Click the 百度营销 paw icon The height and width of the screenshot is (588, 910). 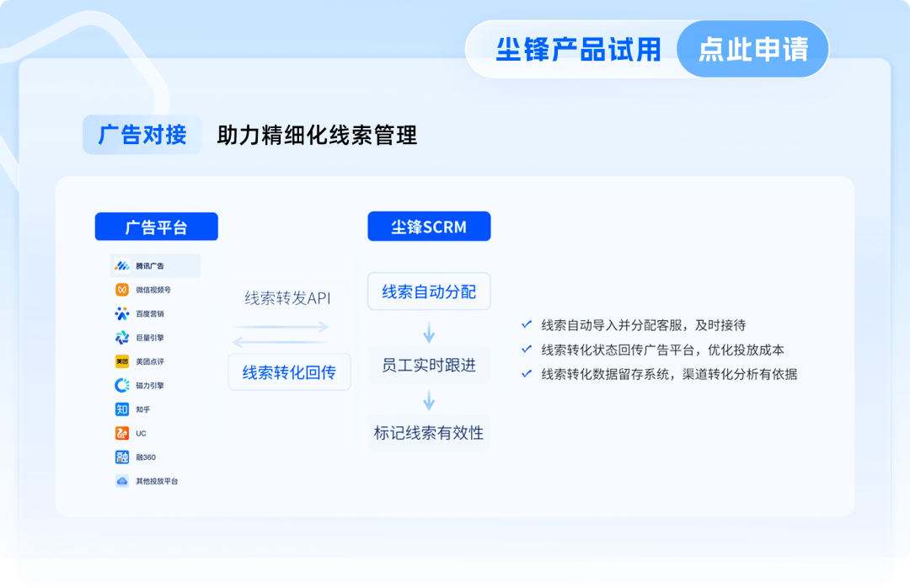[122, 313]
